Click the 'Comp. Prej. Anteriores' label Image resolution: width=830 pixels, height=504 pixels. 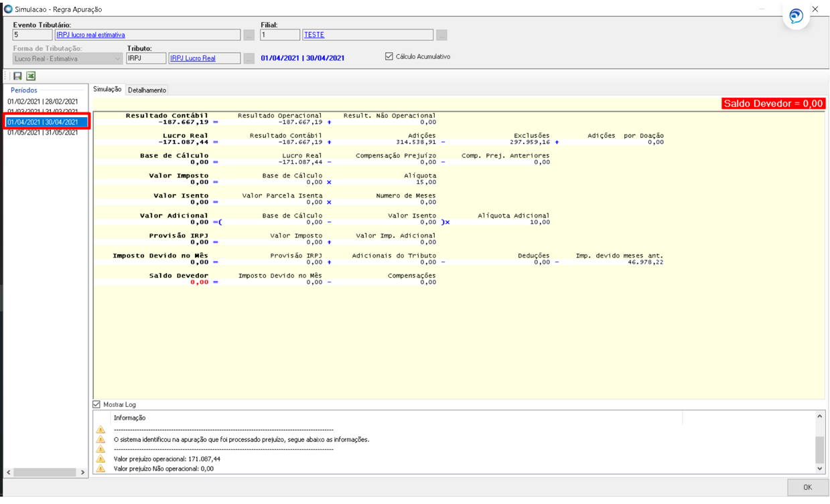tap(505, 156)
